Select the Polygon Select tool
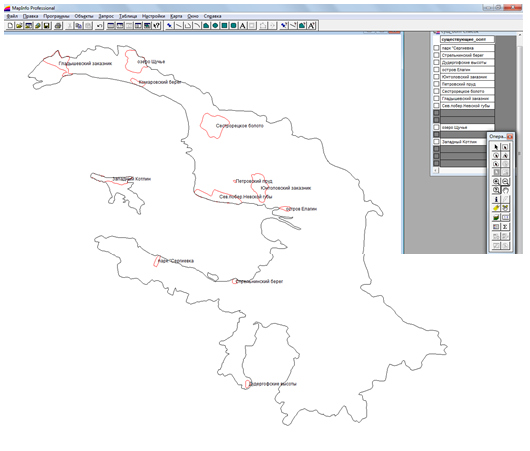This screenshot has width=530, height=451. (505, 156)
